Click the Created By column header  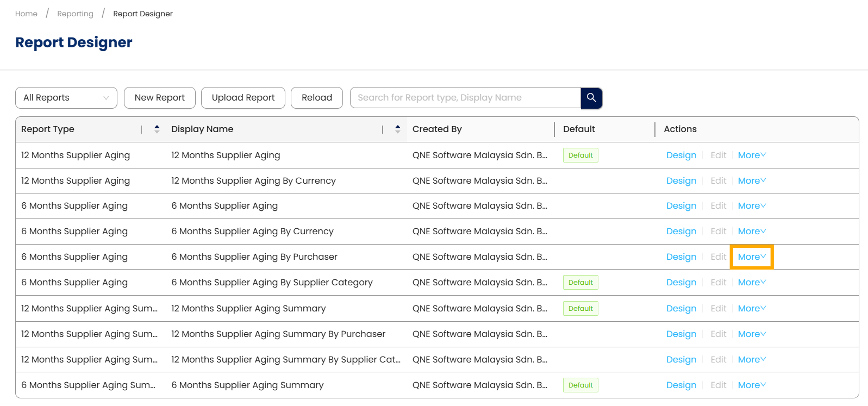point(437,129)
